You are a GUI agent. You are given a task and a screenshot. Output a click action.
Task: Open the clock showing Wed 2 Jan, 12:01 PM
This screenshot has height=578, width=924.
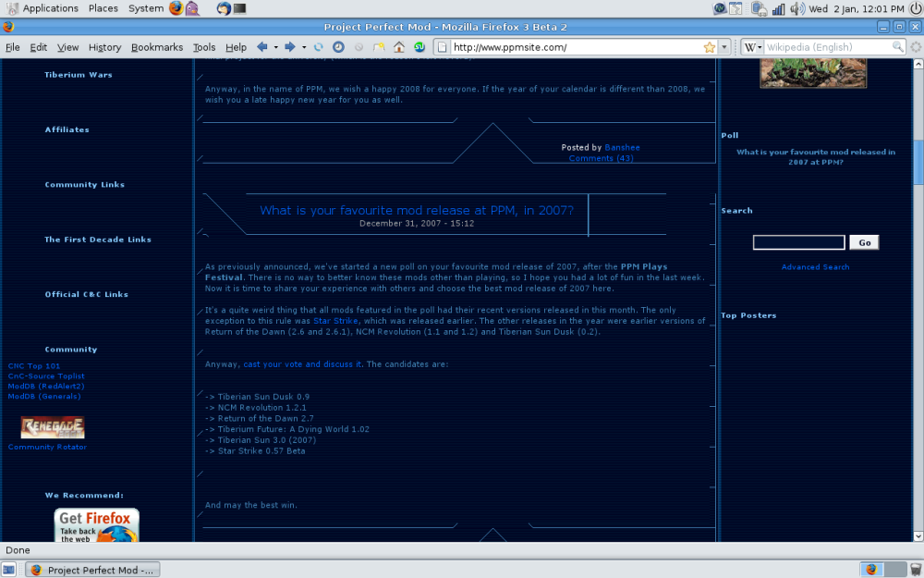(x=857, y=8)
